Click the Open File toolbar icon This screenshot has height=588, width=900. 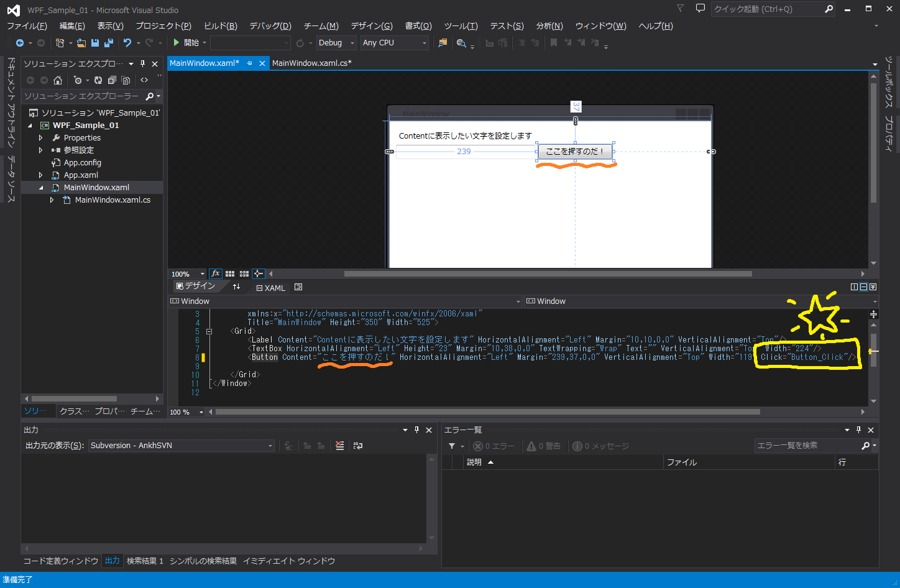(81, 43)
